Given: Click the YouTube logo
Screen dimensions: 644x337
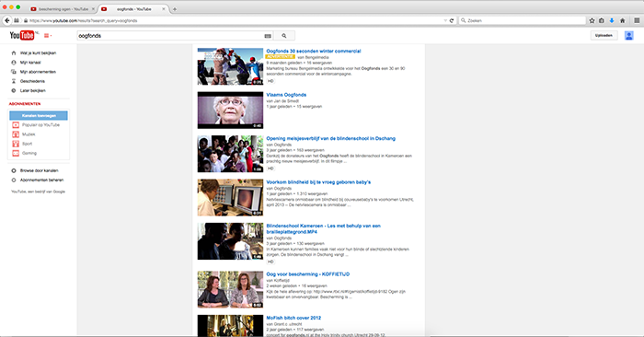Looking at the screenshot, I should tap(22, 35).
